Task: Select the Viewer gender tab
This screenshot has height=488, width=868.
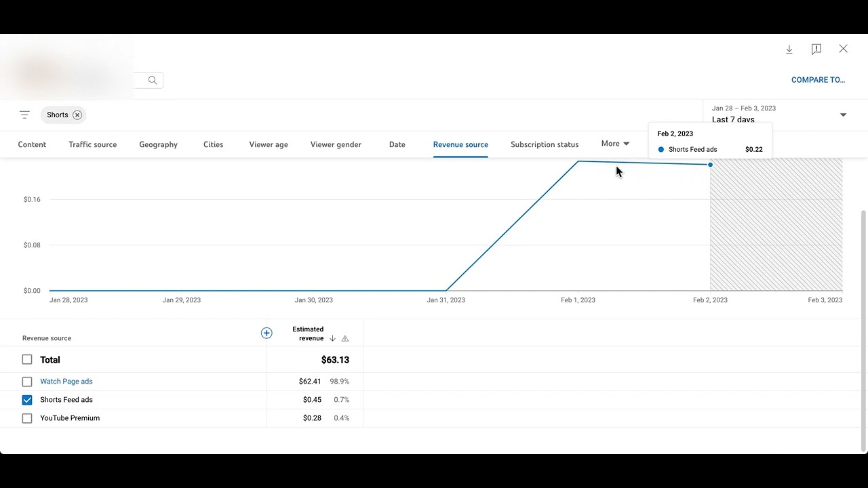Action: [x=336, y=144]
